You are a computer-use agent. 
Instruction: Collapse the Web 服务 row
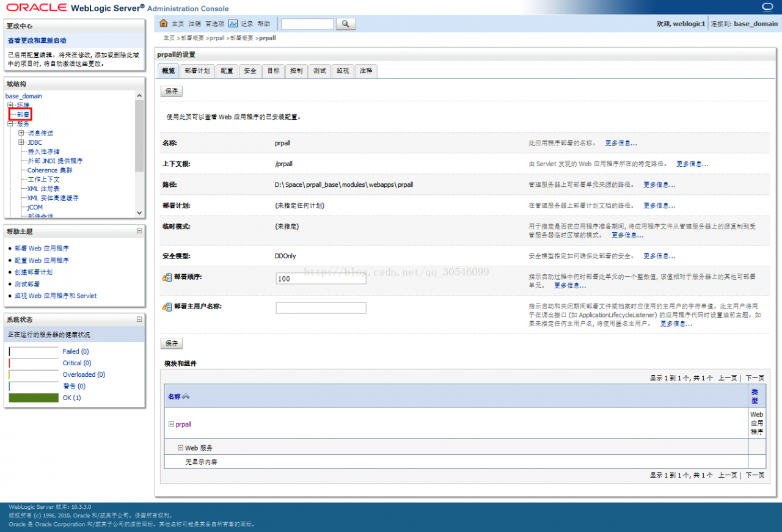(180, 448)
